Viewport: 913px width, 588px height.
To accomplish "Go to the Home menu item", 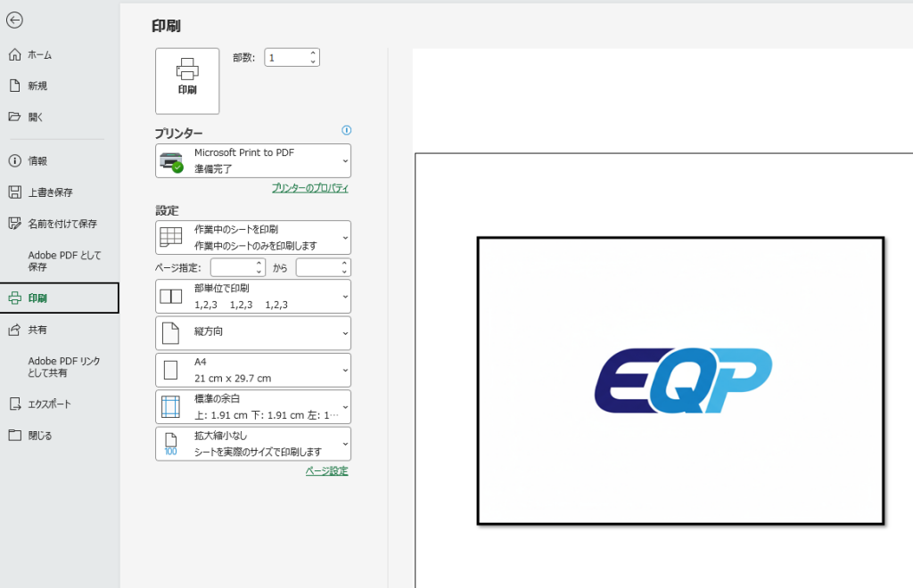I will 39,55.
